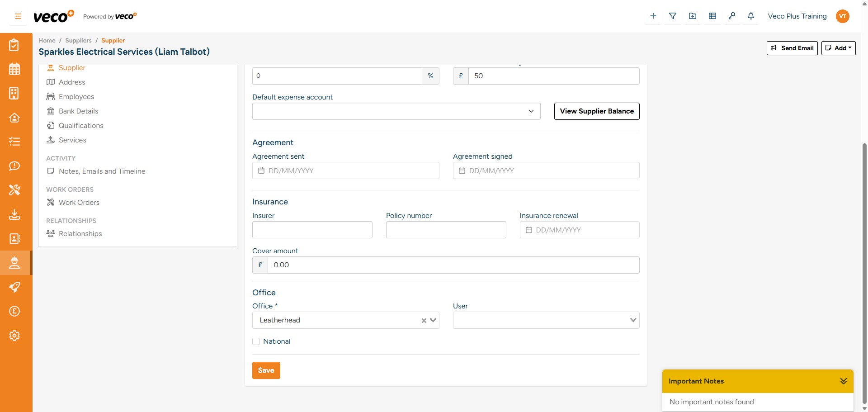Open the settings gear at sidebar bottom
This screenshot has width=868, height=412.
[x=15, y=336]
